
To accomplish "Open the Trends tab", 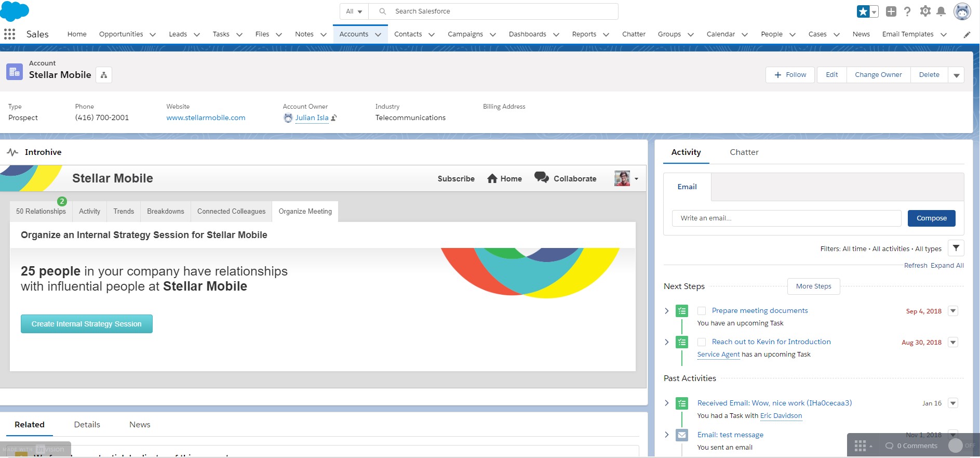I will pyautogui.click(x=124, y=212).
